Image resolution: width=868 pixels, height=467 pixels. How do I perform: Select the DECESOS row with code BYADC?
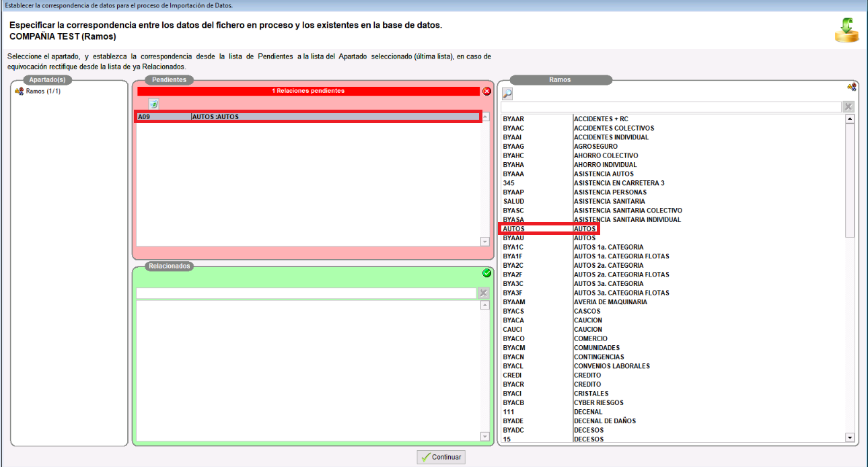(x=673, y=431)
